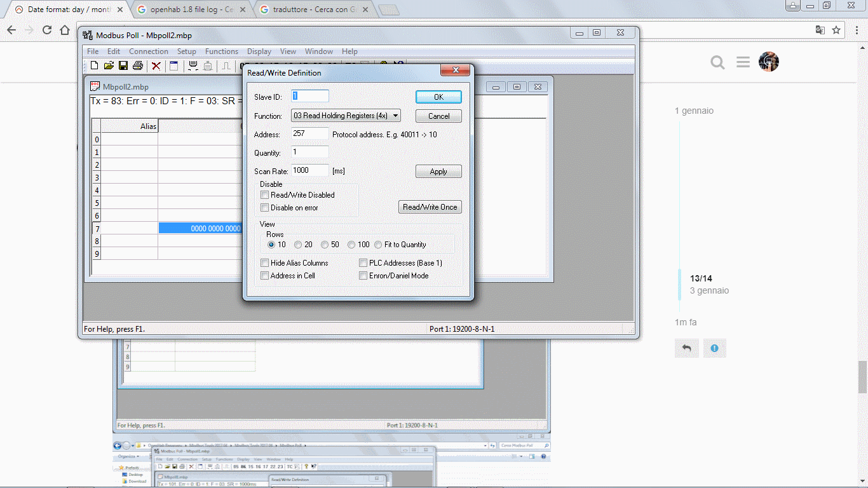This screenshot has width=868, height=488.
Task: Click the blue exclamation notification button
Action: point(715,348)
